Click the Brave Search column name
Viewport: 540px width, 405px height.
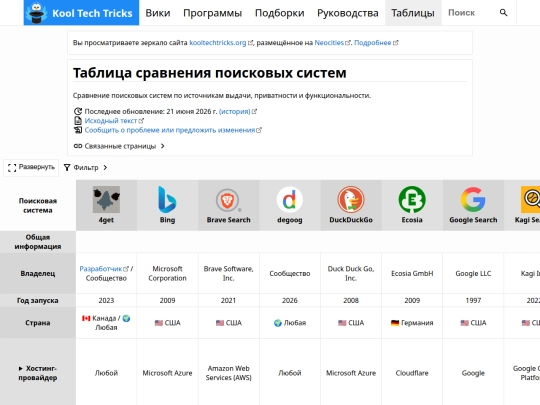tap(228, 220)
